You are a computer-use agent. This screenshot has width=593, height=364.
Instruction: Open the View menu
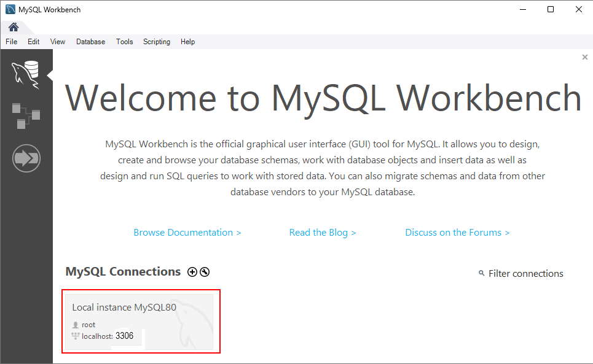58,42
